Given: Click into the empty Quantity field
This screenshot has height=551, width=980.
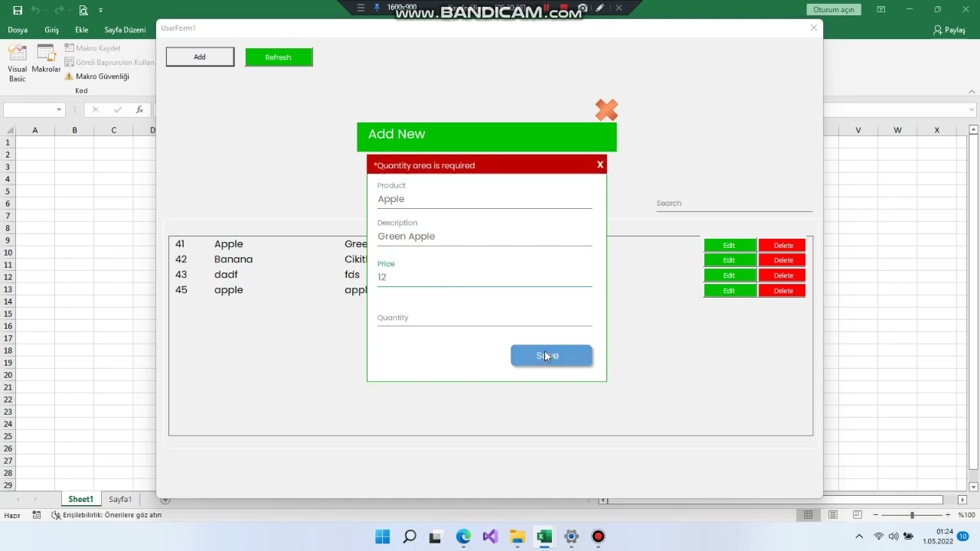Looking at the screenshot, I should (484, 318).
